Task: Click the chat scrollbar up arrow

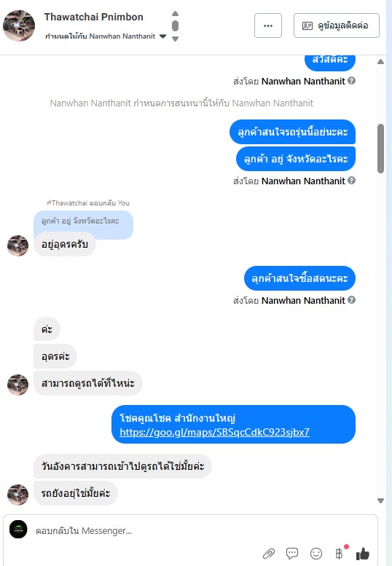Action: (380, 62)
